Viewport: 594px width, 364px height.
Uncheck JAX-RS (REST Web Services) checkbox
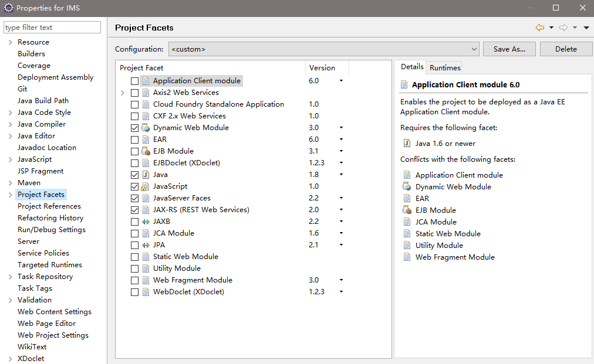tap(134, 210)
